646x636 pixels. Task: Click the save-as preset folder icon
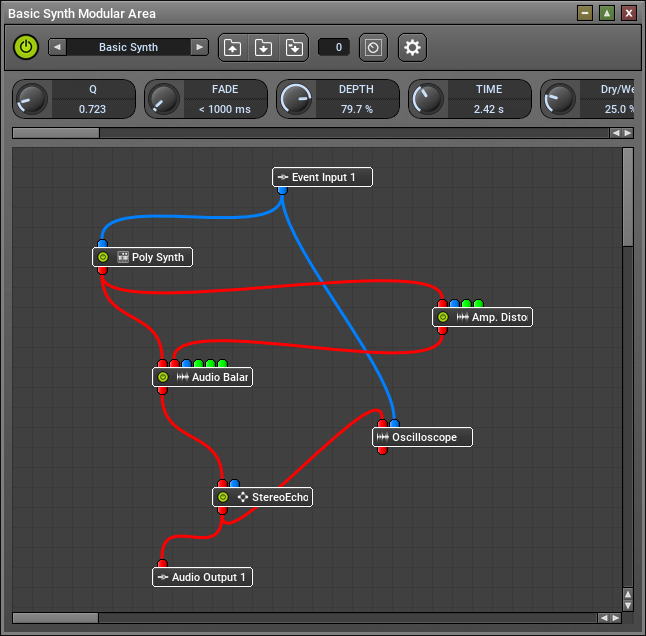pos(293,47)
